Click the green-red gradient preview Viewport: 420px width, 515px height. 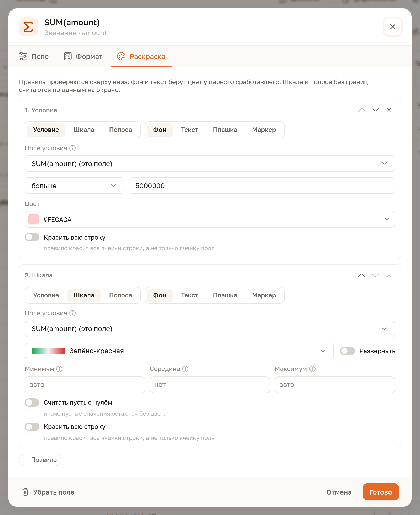pyautogui.click(x=48, y=351)
